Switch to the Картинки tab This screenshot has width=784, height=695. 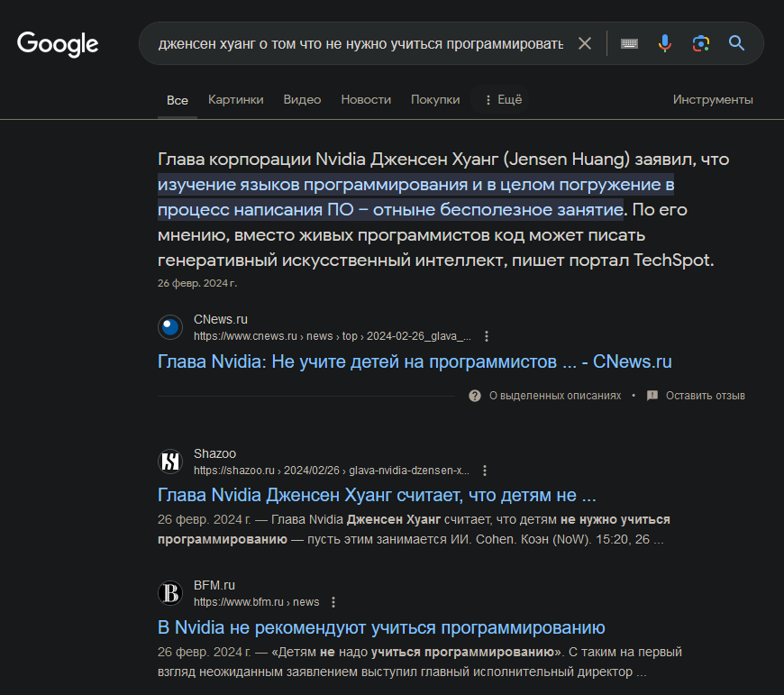pyautogui.click(x=235, y=99)
